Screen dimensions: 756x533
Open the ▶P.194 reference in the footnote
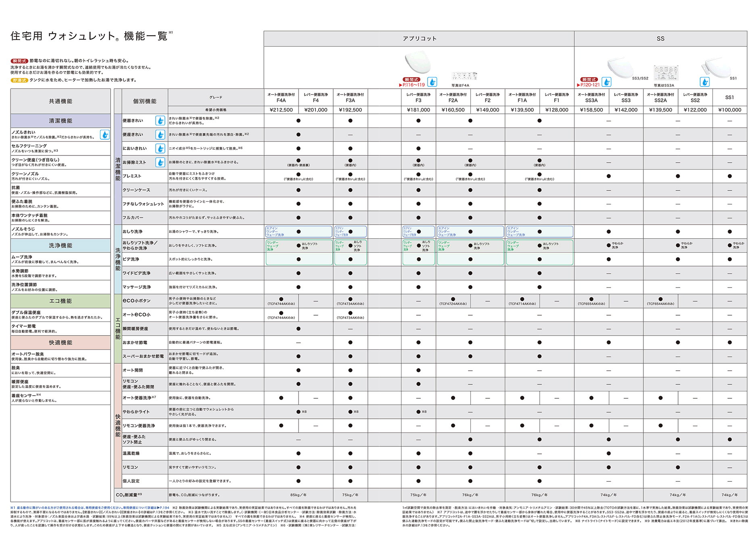click(163, 508)
